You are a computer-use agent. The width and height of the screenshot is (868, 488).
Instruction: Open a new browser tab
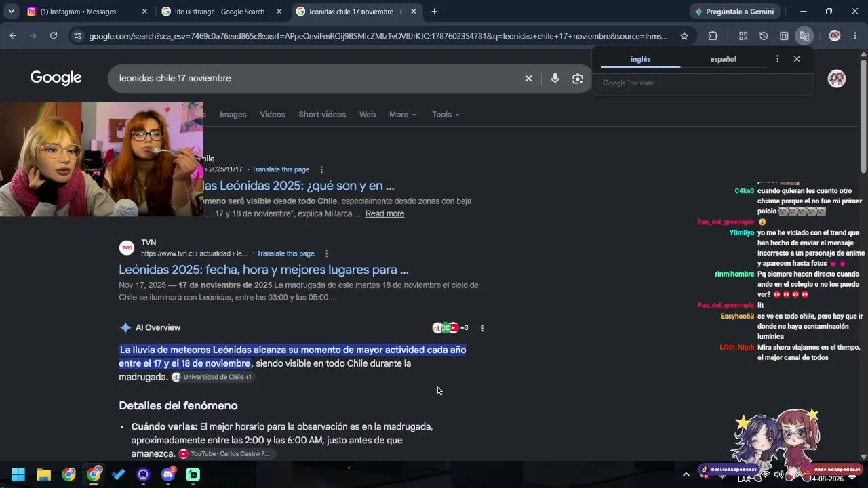tap(435, 12)
